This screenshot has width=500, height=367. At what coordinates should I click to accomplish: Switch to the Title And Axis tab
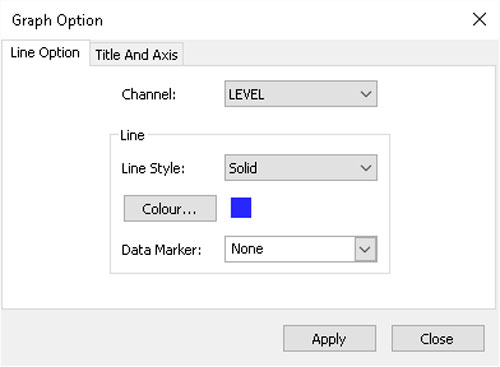[137, 55]
